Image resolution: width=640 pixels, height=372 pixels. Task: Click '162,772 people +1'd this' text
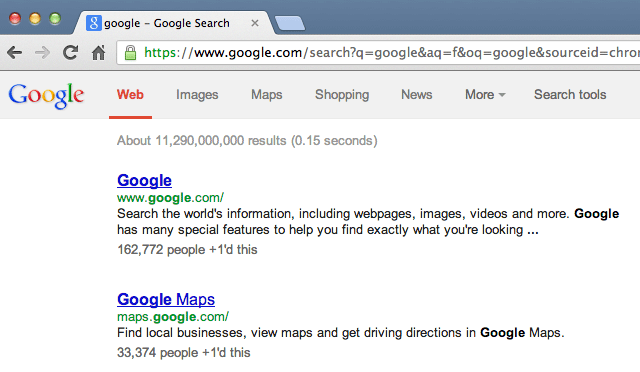[x=187, y=249]
